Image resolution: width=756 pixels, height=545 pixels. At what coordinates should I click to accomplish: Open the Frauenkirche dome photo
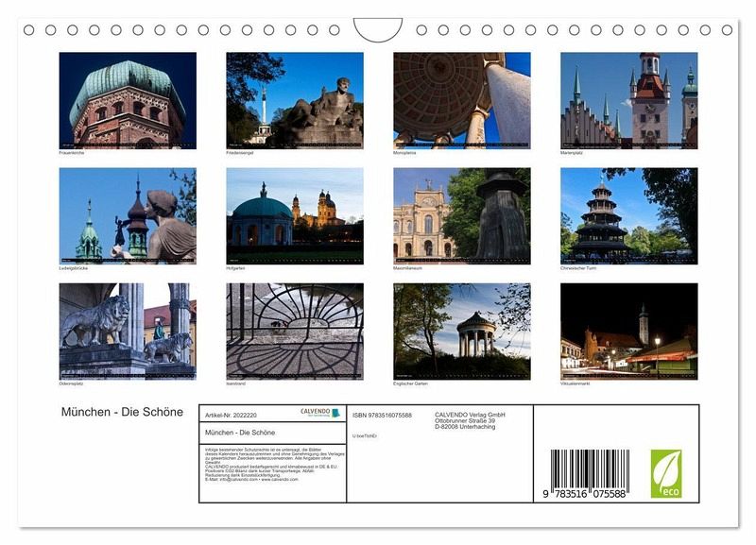128,100
